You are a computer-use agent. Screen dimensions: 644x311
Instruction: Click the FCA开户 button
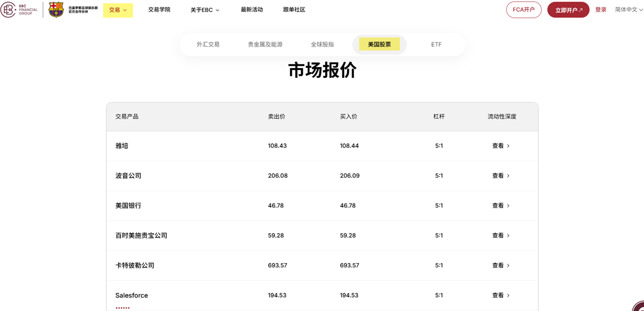tap(524, 10)
